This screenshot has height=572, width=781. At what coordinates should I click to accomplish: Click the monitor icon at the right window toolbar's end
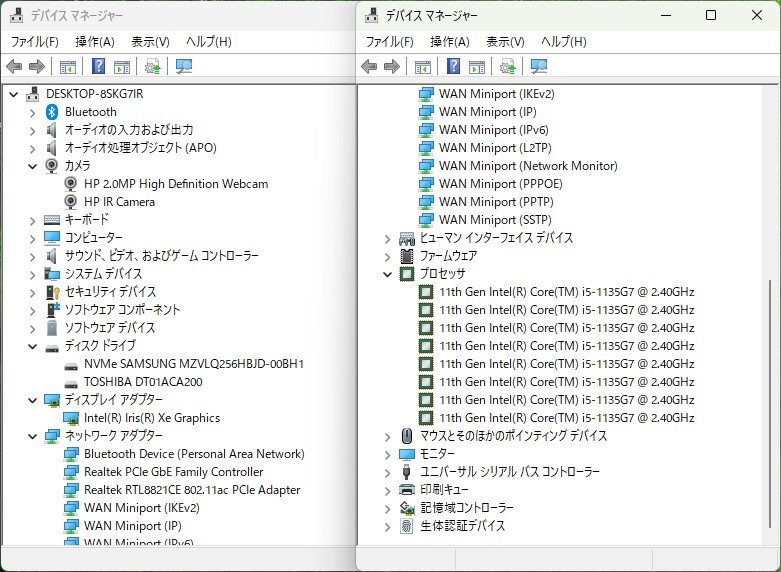pyautogui.click(x=539, y=67)
